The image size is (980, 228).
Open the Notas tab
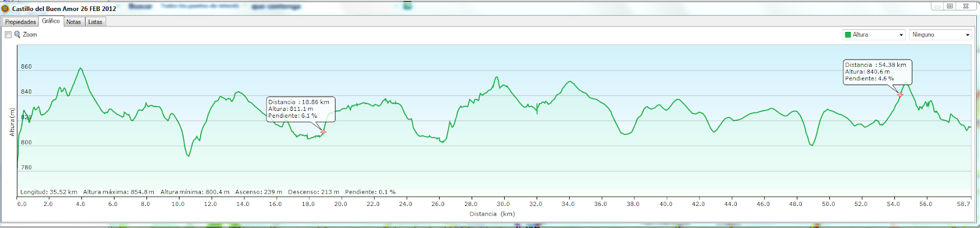click(x=73, y=21)
